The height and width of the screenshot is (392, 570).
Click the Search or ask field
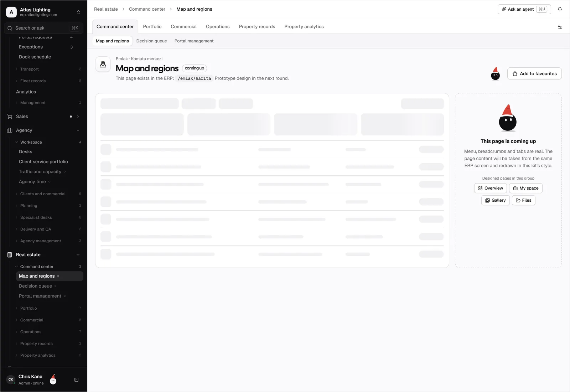43,28
